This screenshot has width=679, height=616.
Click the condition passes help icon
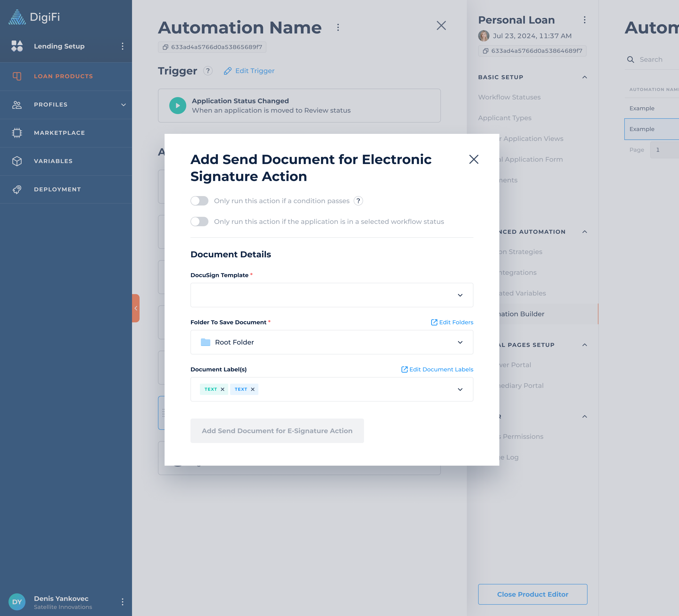358,201
